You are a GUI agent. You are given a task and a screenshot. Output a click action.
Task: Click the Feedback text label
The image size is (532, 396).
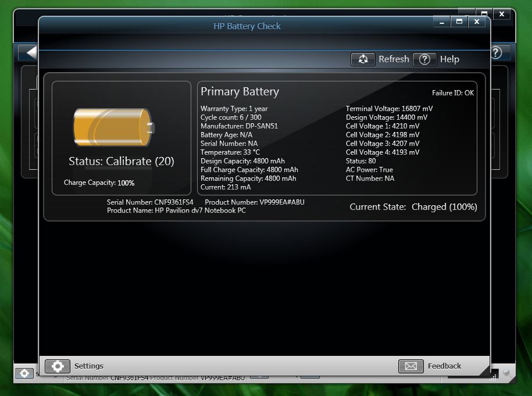[x=444, y=366]
